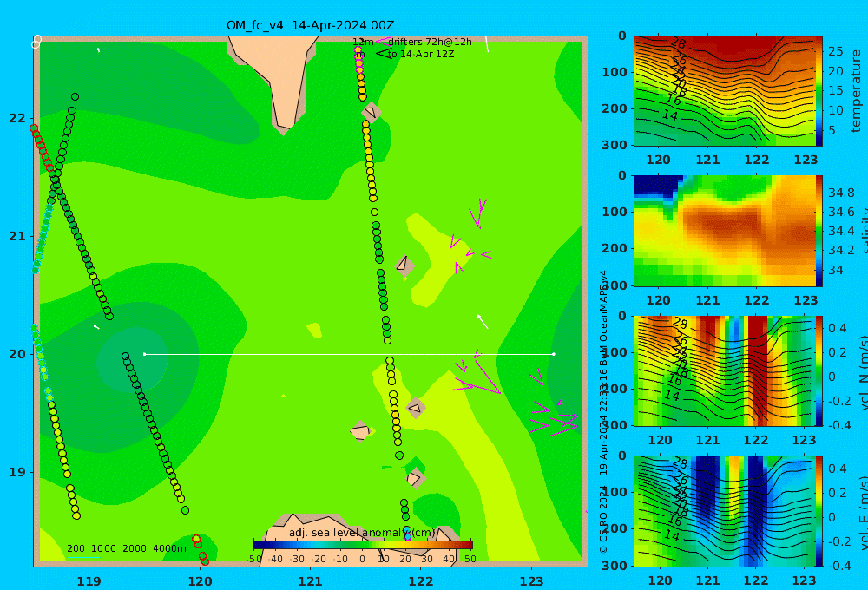868x590 pixels.
Task: Click the island marker near 121.4E 19.35N
Action: [x=360, y=432]
